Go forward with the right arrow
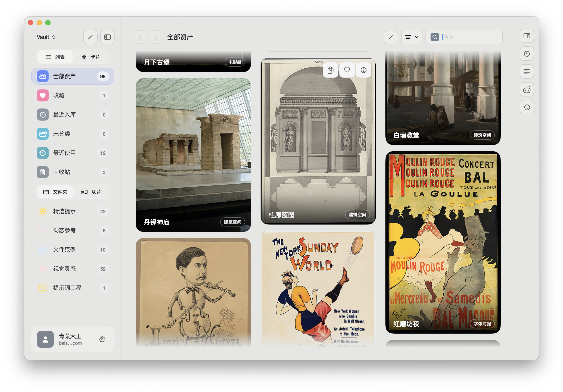The height and width of the screenshot is (392, 563). click(x=155, y=37)
